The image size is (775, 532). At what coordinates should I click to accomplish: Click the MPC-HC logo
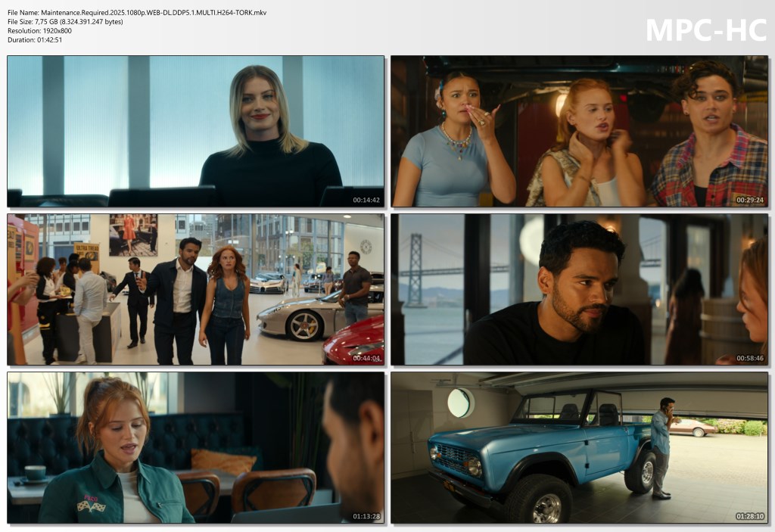[705, 30]
